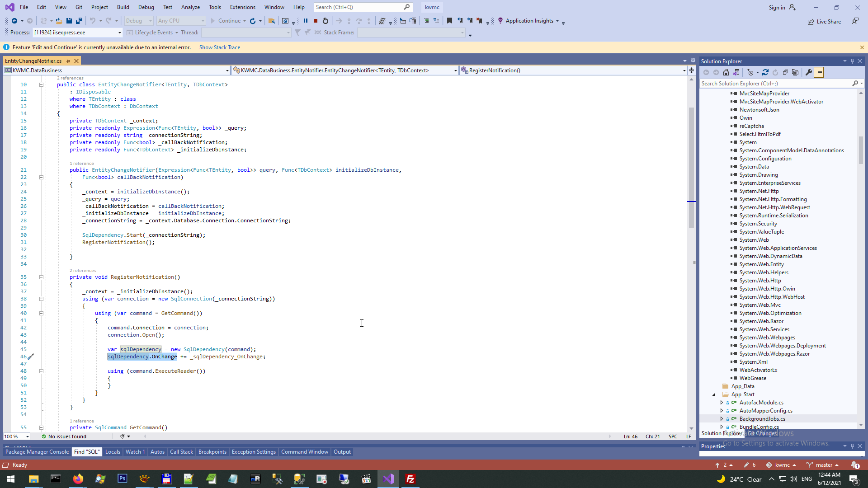The image size is (868, 488).
Task: Click Sync with Active Document icon
Action: 765,72
